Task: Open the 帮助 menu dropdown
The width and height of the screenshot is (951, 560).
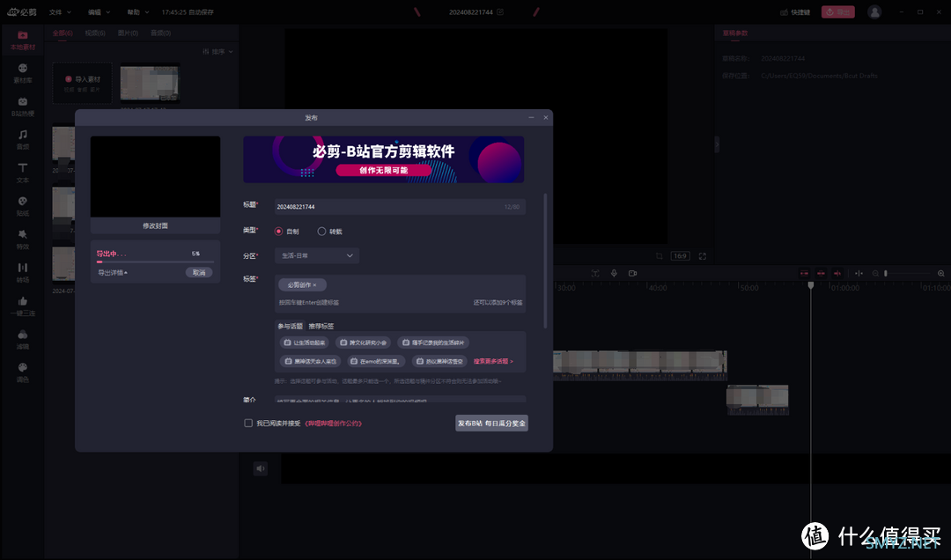Action: (137, 12)
